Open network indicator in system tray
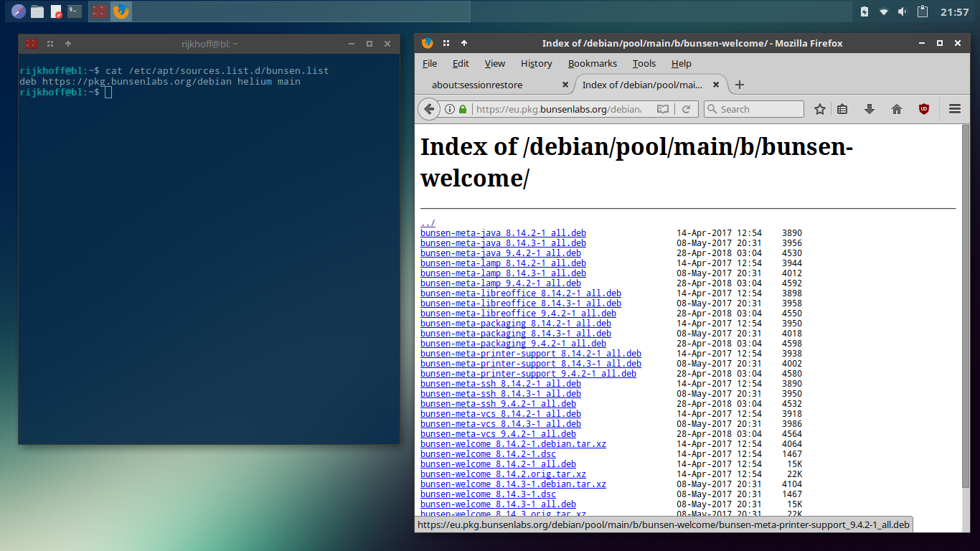 884,11
